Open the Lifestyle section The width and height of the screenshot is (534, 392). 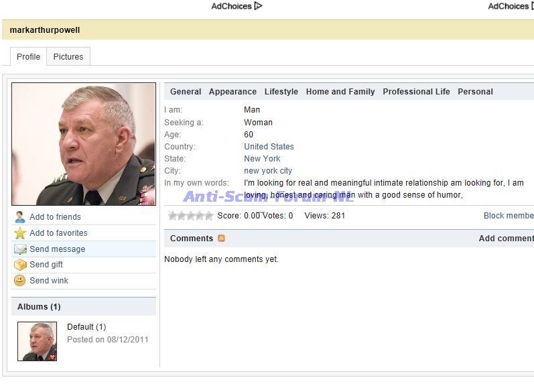coord(281,92)
